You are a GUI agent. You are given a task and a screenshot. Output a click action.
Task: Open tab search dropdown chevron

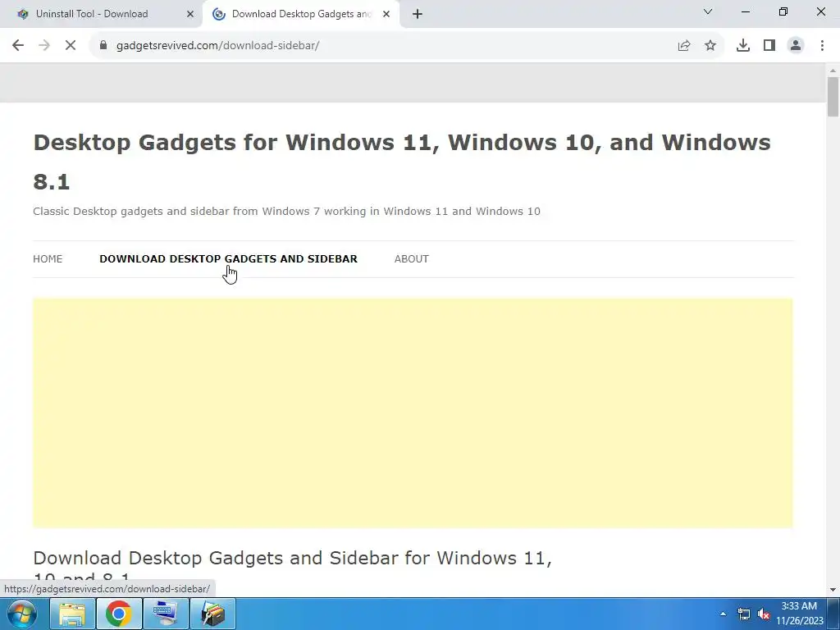(708, 11)
